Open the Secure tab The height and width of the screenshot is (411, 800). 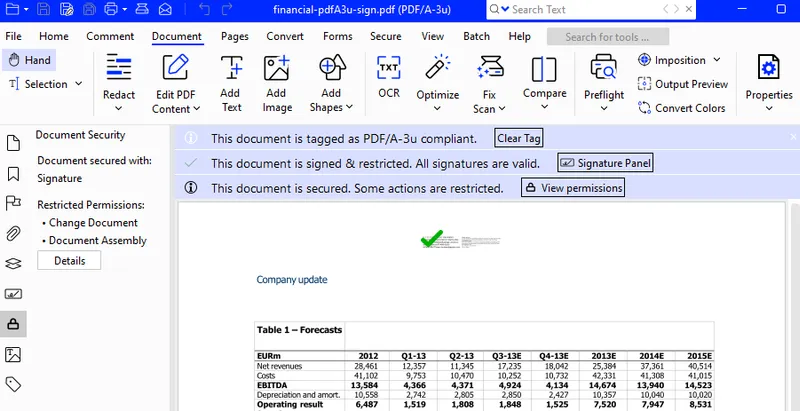pos(386,36)
